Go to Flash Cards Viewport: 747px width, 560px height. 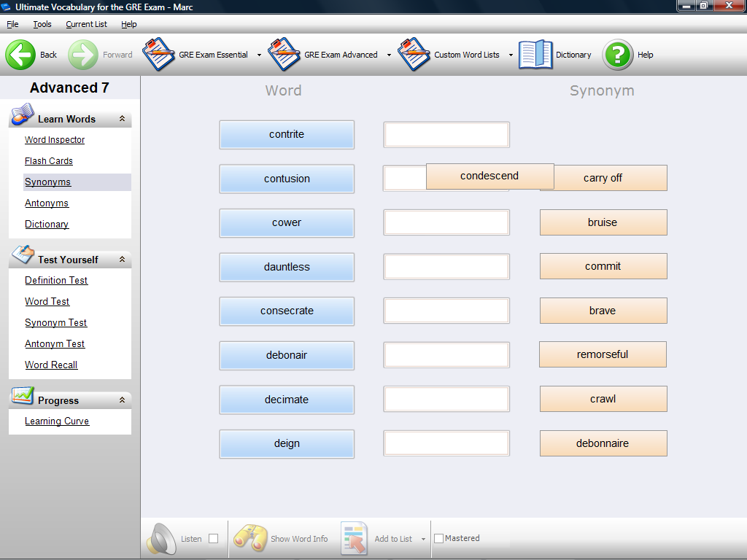pos(49,161)
